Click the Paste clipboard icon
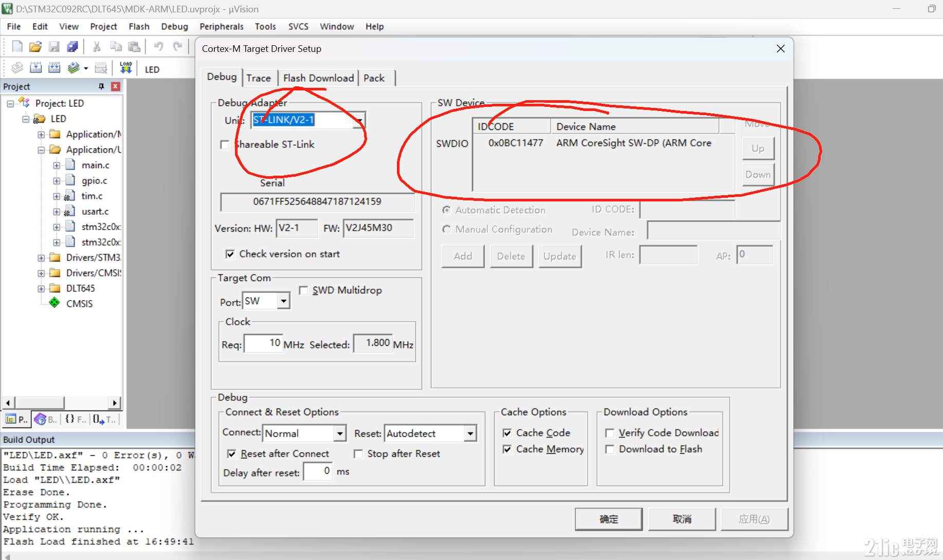Screen dimensions: 943x560 134,47
